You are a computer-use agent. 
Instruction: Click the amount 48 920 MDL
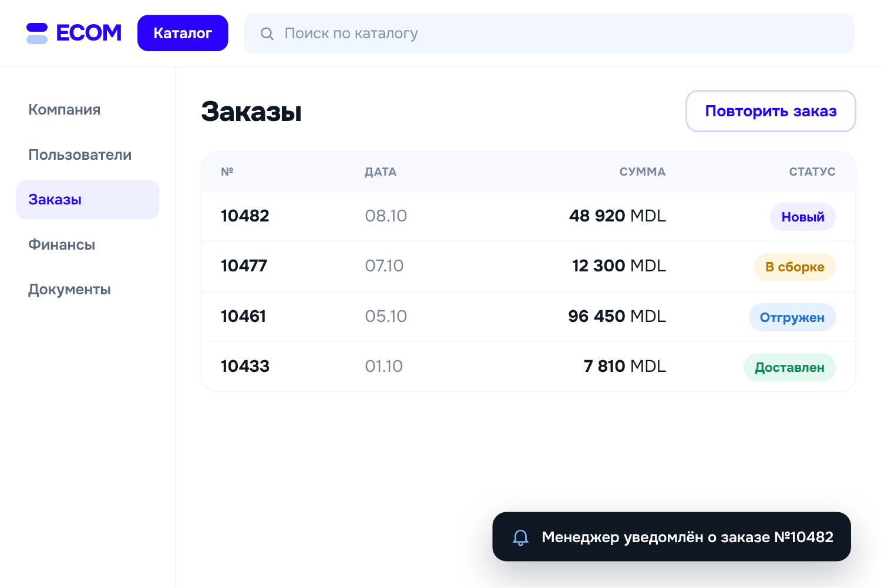[617, 216]
